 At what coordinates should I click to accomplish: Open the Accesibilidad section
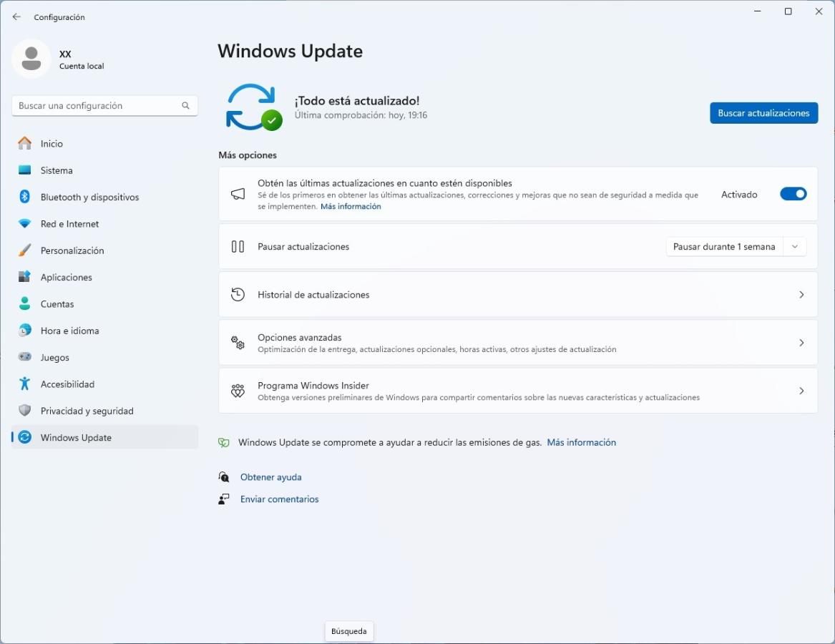click(104, 384)
